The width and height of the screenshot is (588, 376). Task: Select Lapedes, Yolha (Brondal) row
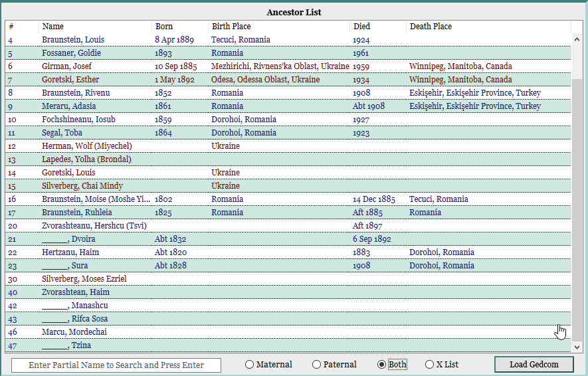pos(288,159)
